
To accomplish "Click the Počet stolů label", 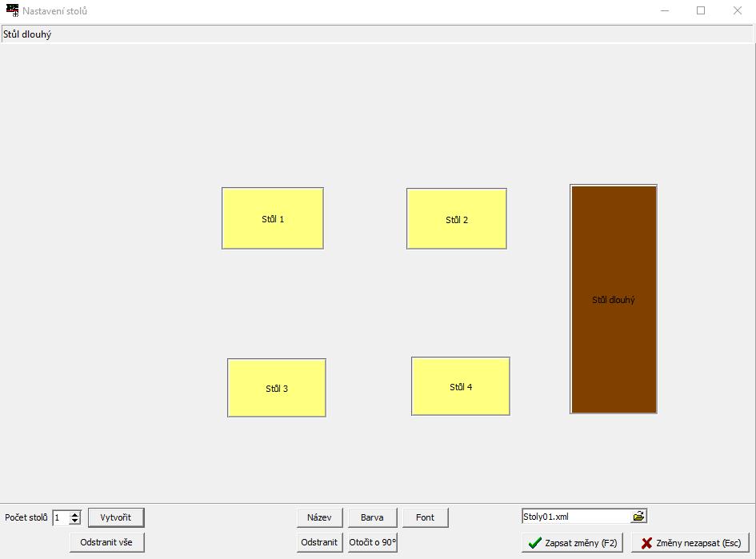I will (x=26, y=517).
